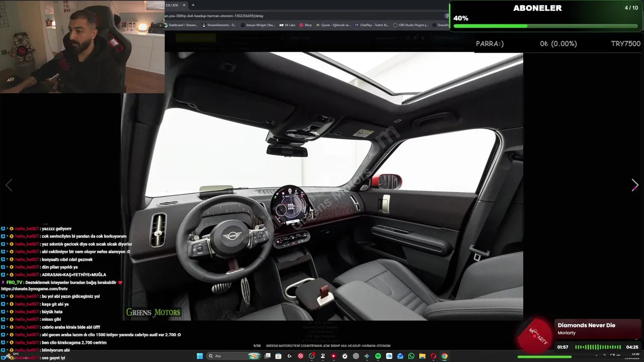Open the 6K Labs bookmark
The width and height of the screenshot is (644, 362).
pos(288,25)
